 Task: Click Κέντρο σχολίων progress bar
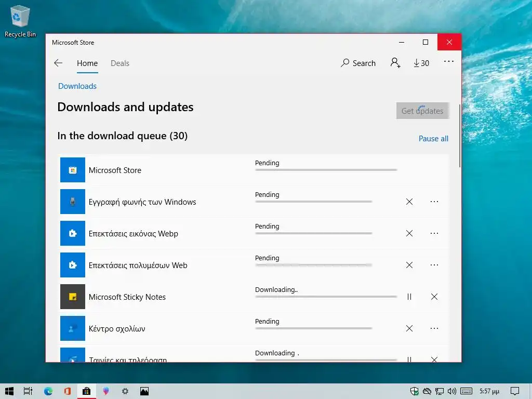pyautogui.click(x=313, y=328)
